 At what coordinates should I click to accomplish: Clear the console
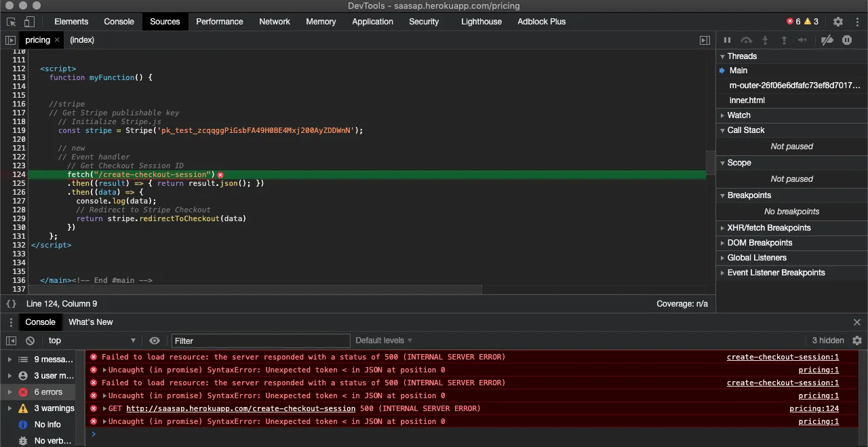click(30, 341)
